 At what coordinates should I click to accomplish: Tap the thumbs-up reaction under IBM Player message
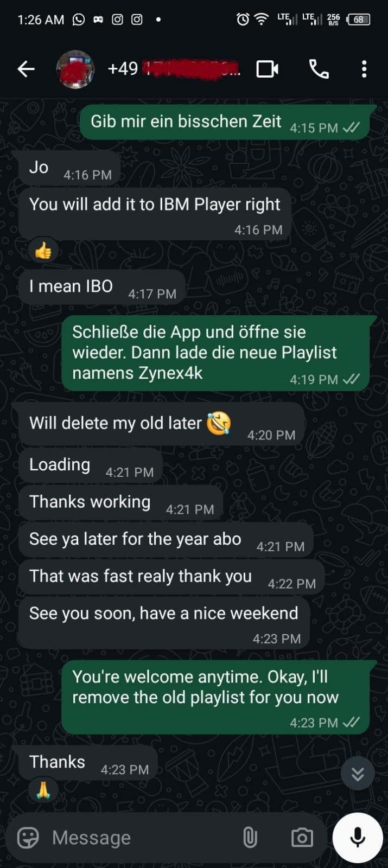tap(43, 251)
